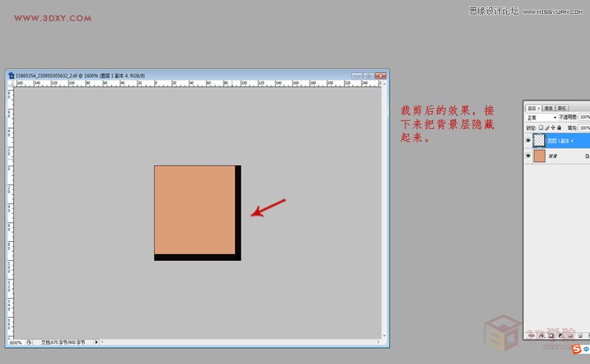590x364 pixels.
Task: Close the document window
Action: point(381,76)
